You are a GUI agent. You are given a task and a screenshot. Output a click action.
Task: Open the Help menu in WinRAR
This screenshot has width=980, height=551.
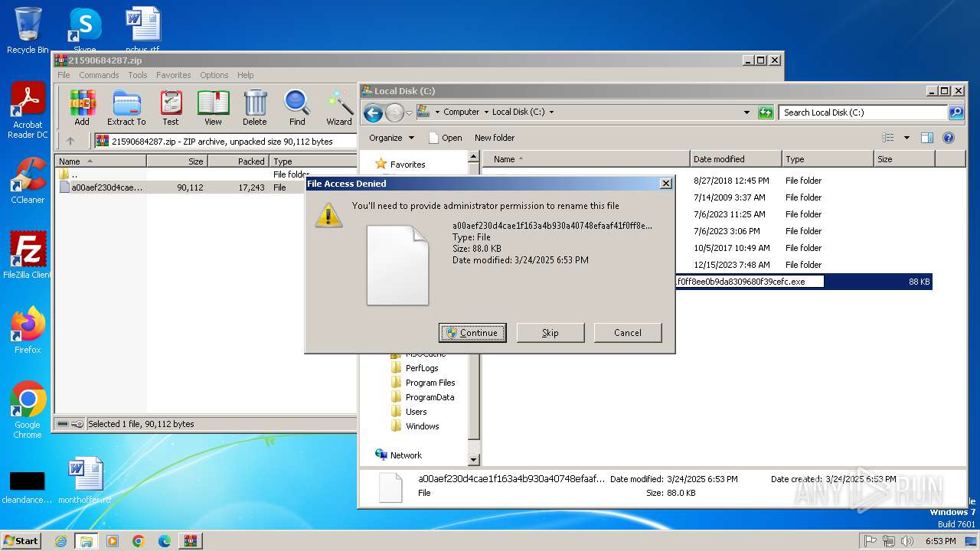pos(245,75)
